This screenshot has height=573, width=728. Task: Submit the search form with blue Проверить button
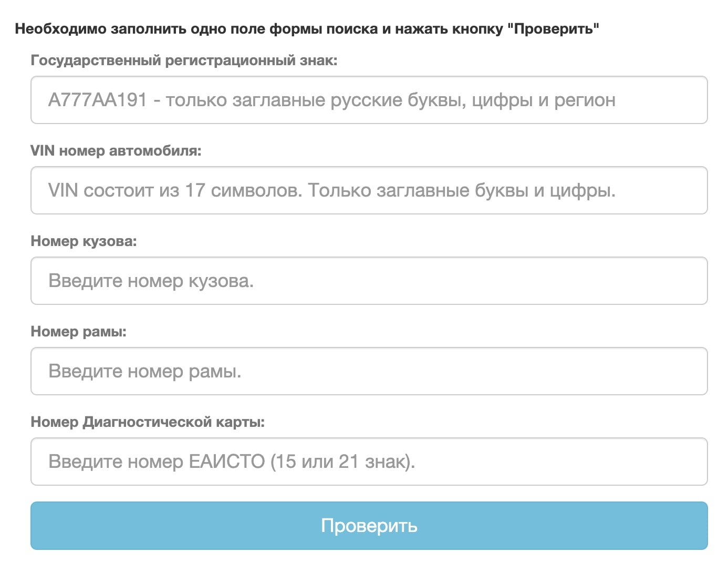coord(369,525)
